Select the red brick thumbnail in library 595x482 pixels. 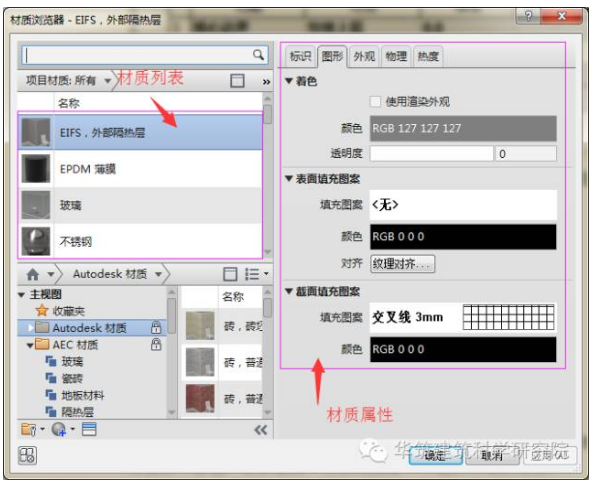(200, 399)
